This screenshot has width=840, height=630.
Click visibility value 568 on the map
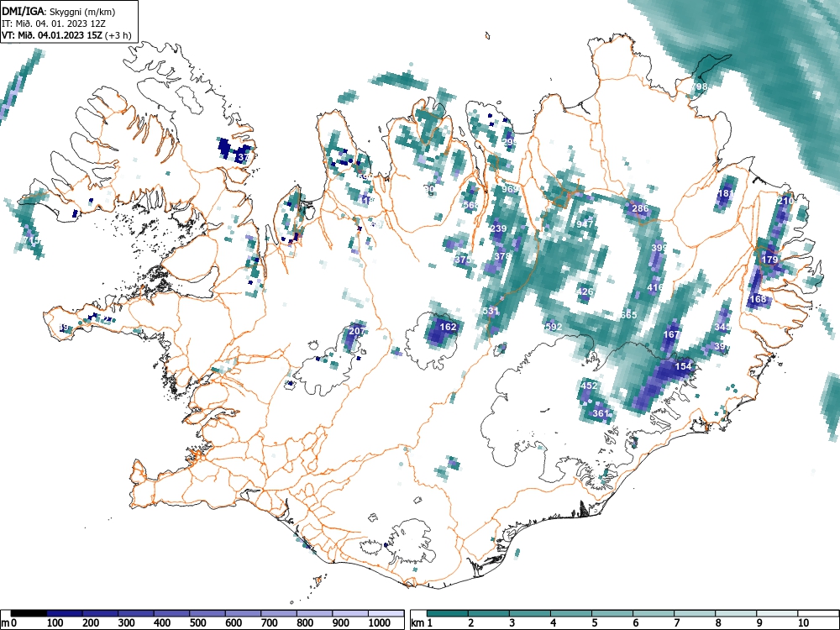tap(471, 205)
